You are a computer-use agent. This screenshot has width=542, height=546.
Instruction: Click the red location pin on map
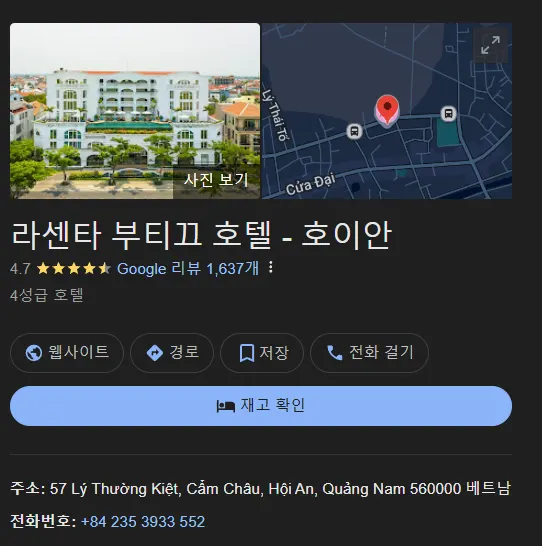387,110
